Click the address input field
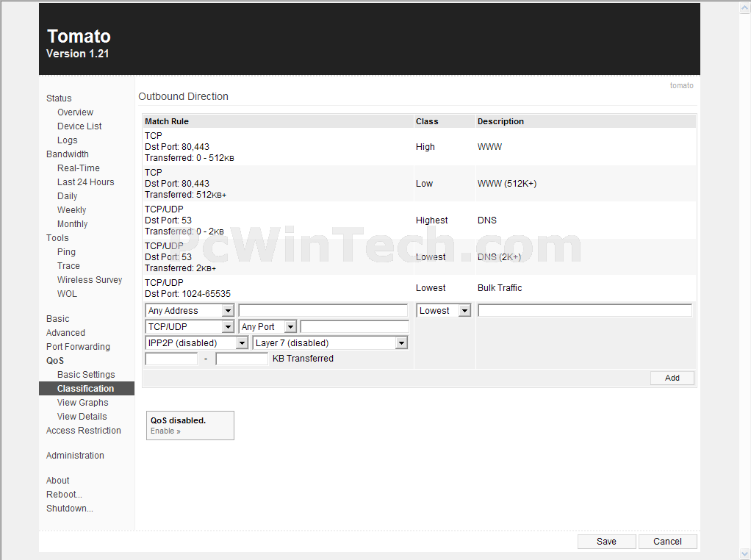 323,310
